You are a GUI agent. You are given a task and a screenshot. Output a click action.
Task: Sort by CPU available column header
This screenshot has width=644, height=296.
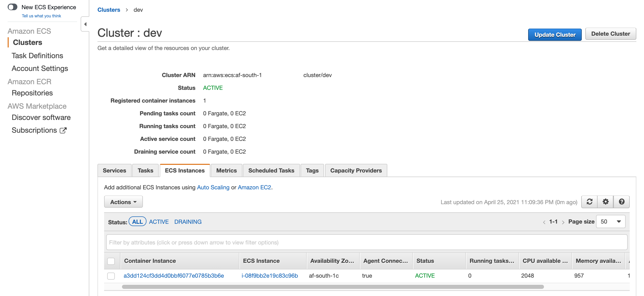[x=545, y=261]
